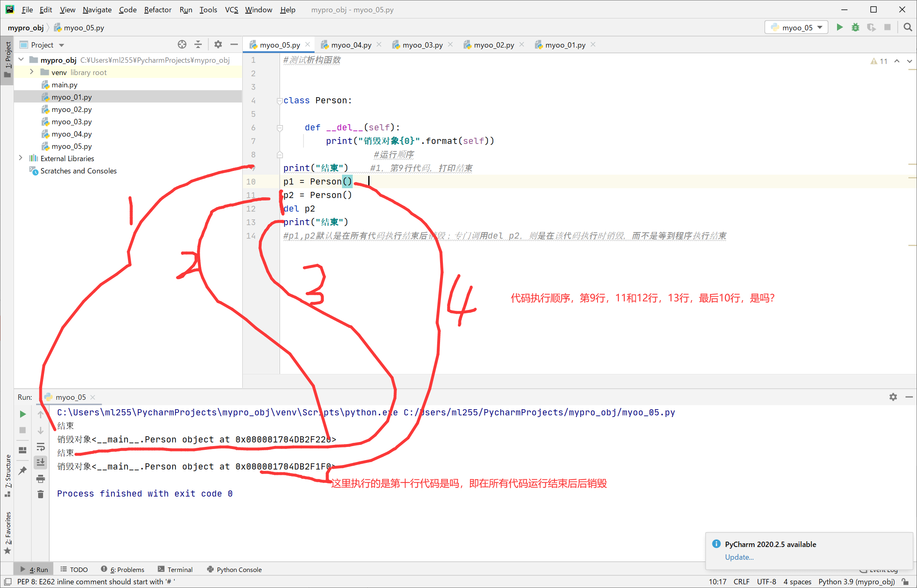Fold the class Person block

280,100
